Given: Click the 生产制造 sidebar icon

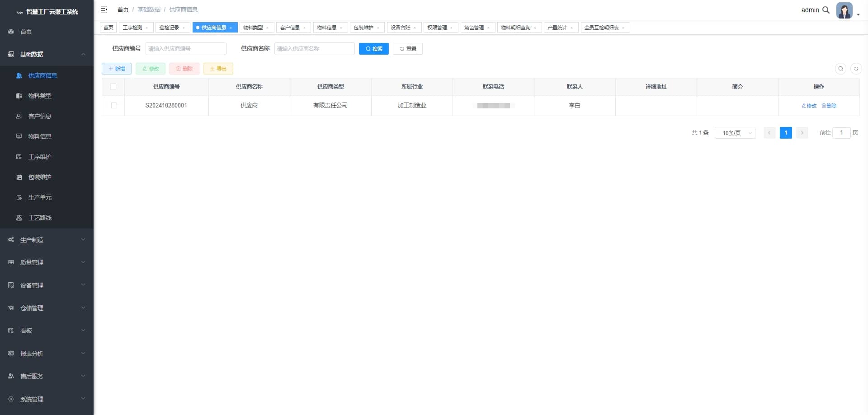Looking at the screenshot, I should point(11,240).
